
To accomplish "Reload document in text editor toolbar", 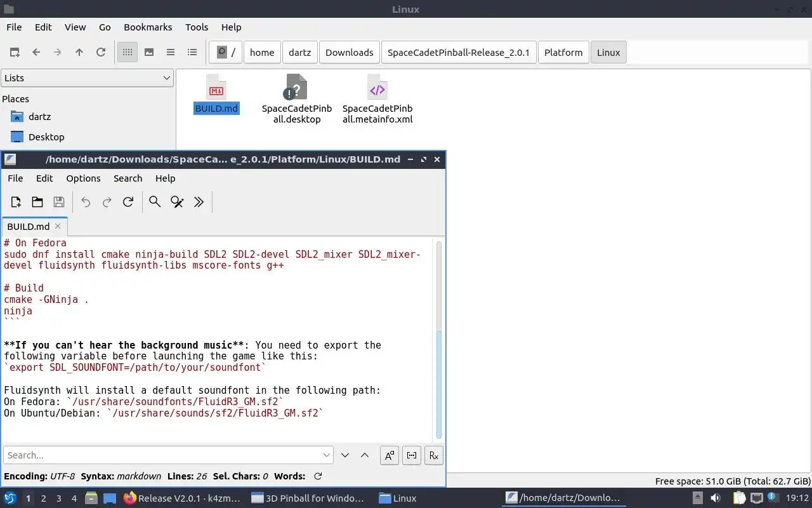I will coord(128,202).
